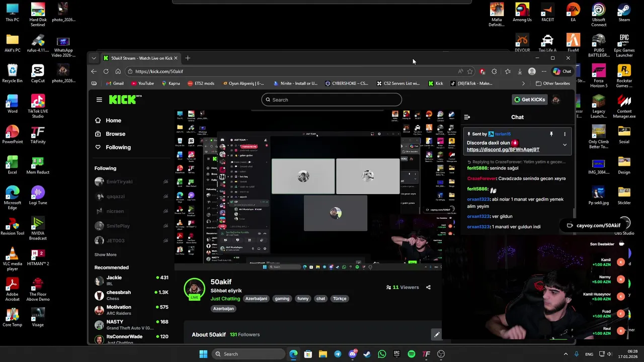This screenshot has width=644, height=362.
Task: Open Edge downloads icon
Action: [520, 71]
